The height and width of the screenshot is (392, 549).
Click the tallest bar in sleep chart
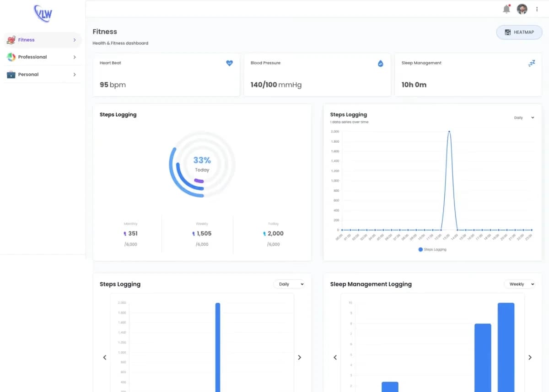click(506, 347)
